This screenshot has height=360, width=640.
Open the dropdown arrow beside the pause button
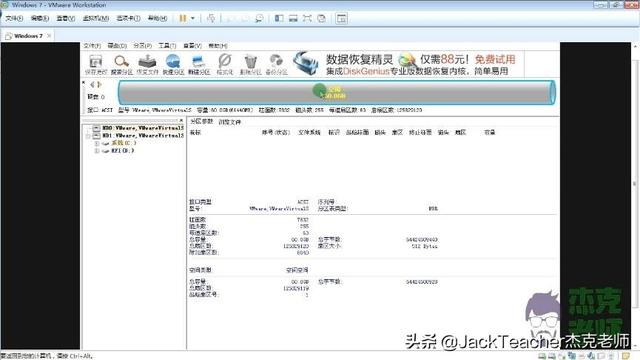point(193,18)
